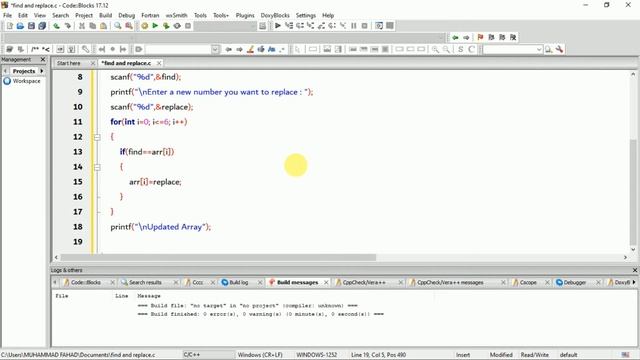640x360 pixels.
Task: Expand the code-completion search combo box
Action: coord(215,49)
